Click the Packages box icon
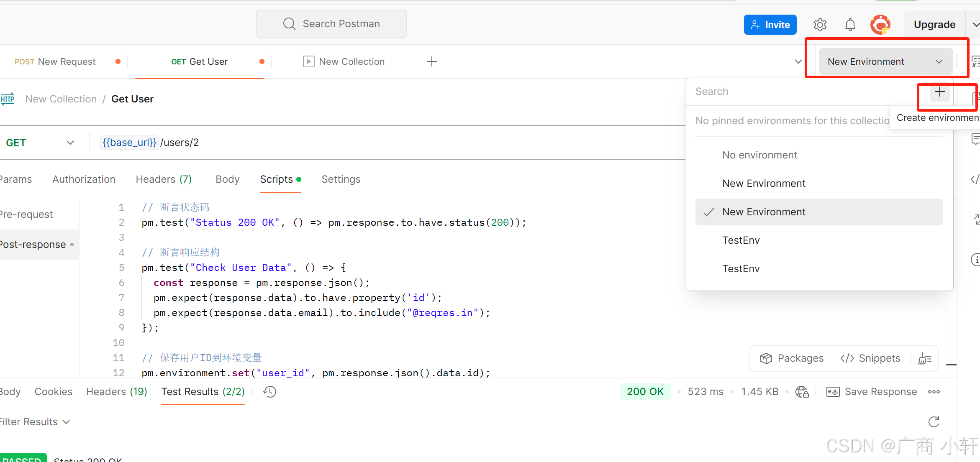980x462 pixels. [x=766, y=358]
